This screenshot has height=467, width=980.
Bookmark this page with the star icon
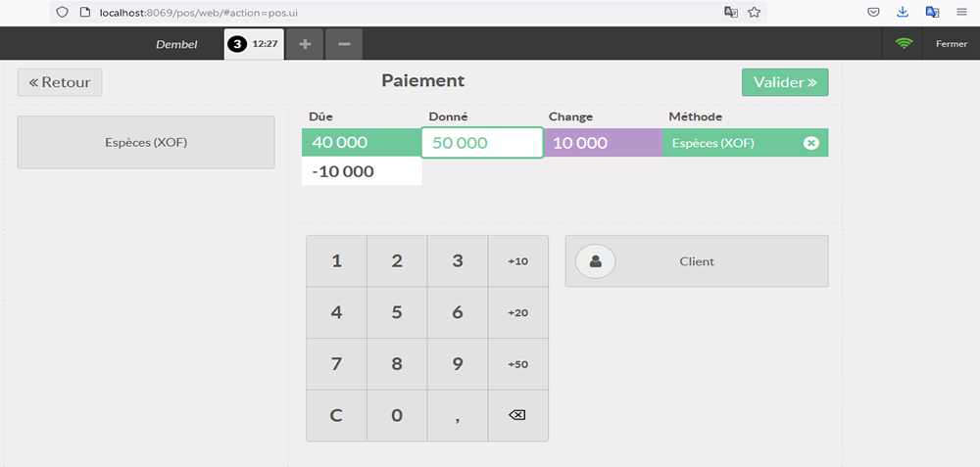(755, 13)
